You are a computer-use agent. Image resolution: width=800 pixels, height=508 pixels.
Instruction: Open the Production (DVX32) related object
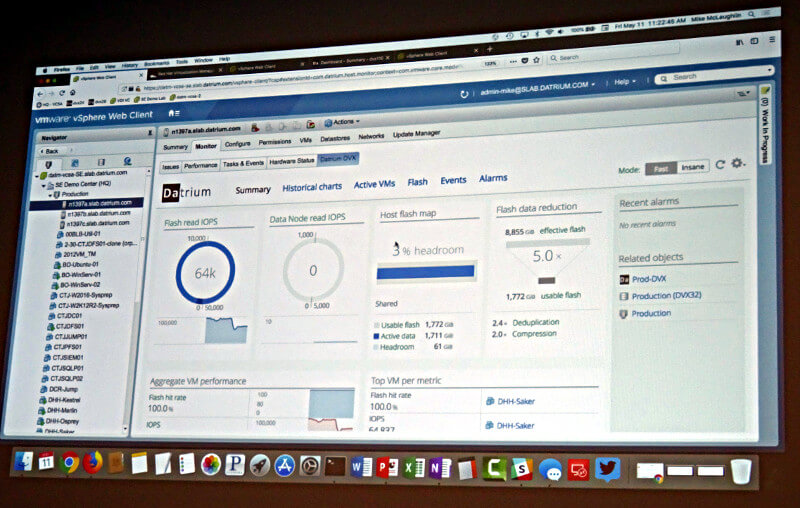tap(666, 296)
